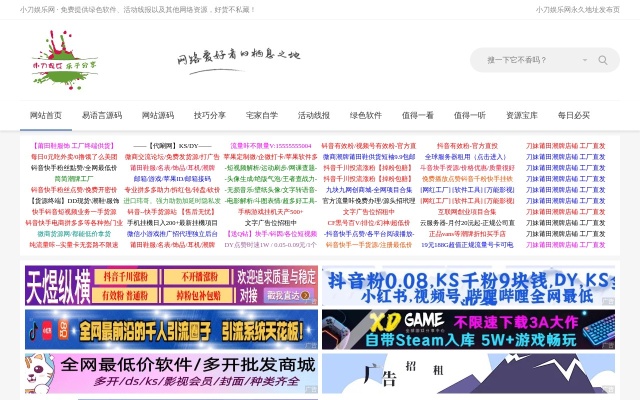Open 值得一听 navigation item
The width and height of the screenshot is (640, 400).
pyautogui.click(x=470, y=115)
